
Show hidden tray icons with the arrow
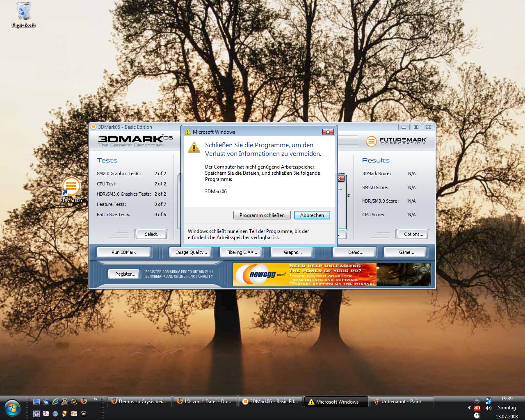469,408
